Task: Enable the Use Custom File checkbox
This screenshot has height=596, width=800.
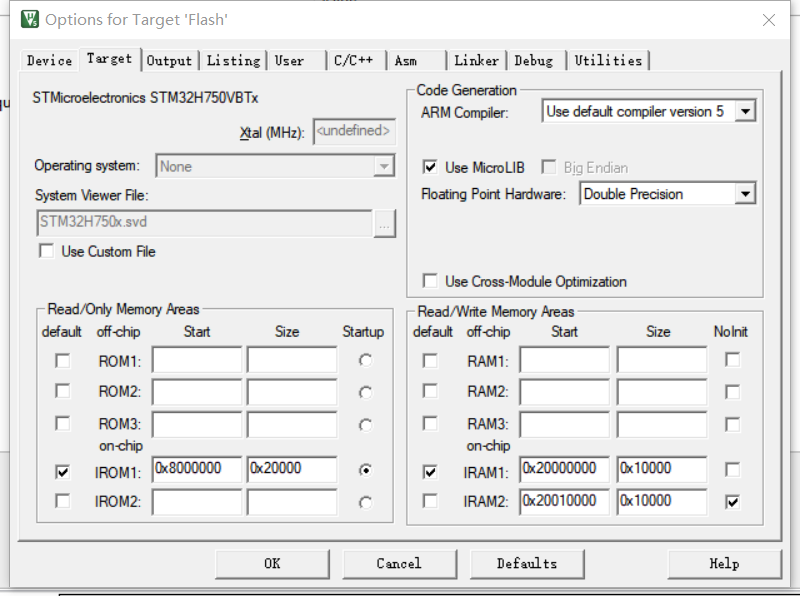Action: pyautogui.click(x=46, y=251)
